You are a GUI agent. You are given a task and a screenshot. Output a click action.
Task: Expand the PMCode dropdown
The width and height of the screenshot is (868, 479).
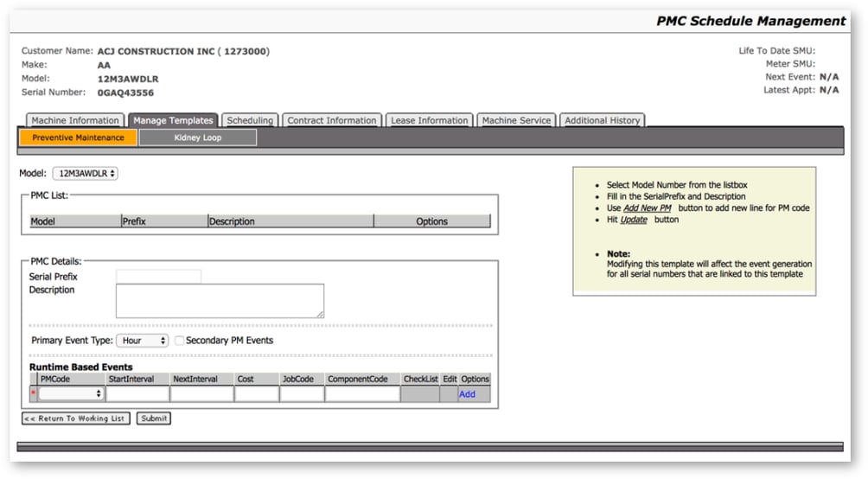tap(71, 394)
